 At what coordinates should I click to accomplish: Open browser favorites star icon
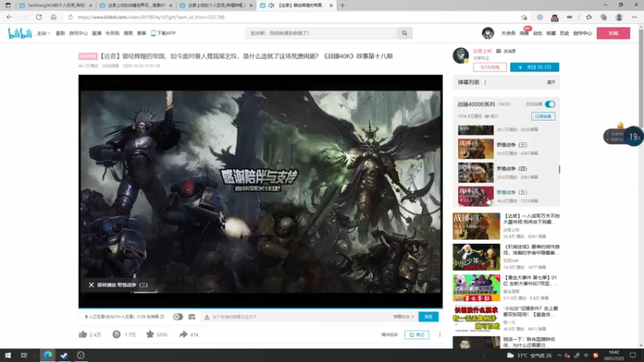pos(588,17)
